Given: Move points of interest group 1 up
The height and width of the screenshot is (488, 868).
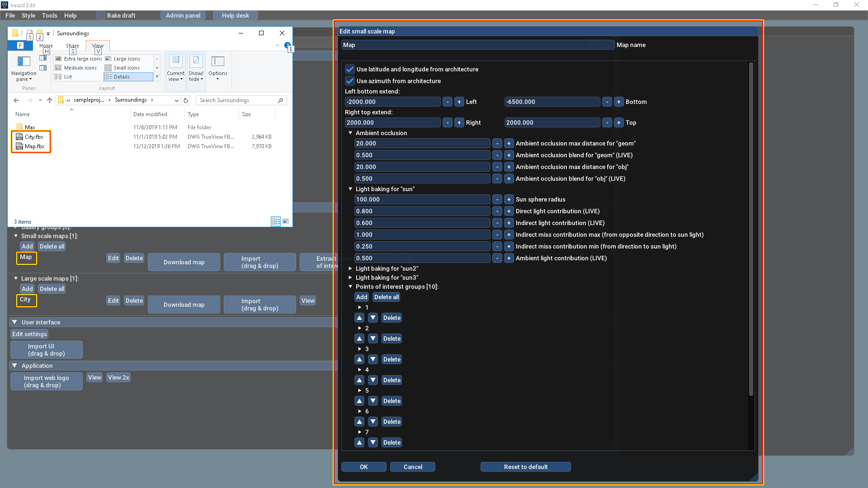Looking at the screenshot, I should coord(359,318).
